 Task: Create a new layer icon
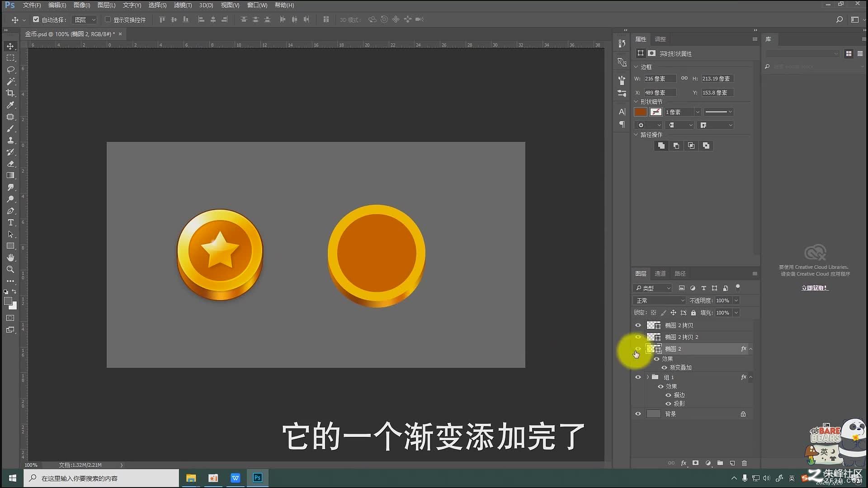click(732, 463)
